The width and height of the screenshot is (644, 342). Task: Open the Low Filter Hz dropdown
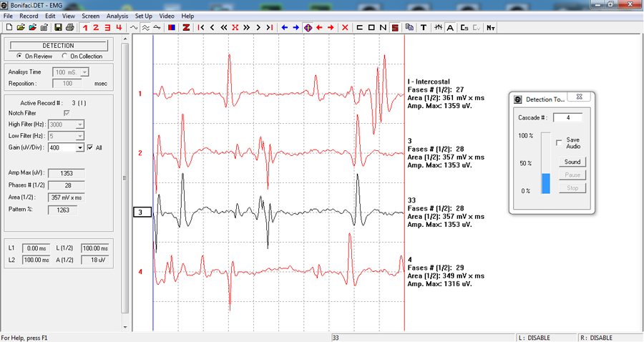[x=79, y=136]
